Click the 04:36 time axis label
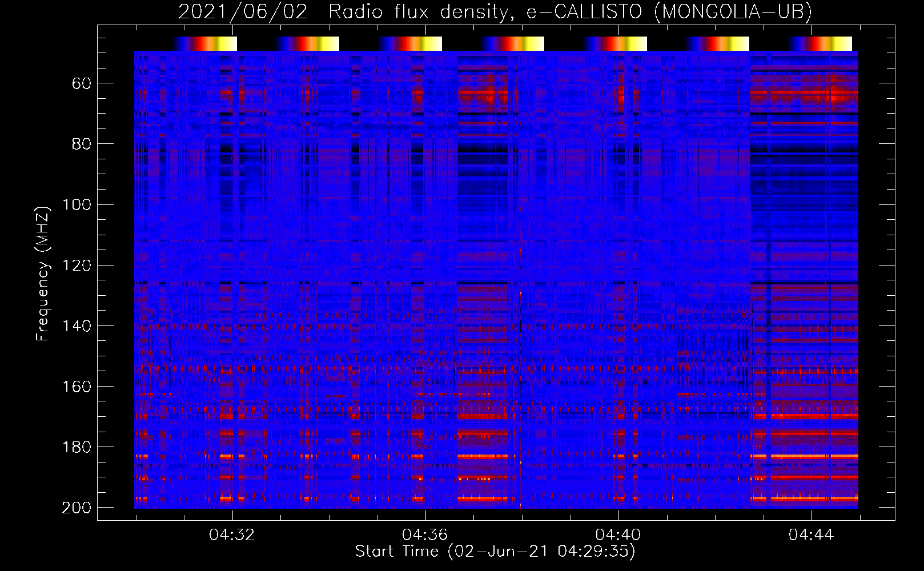 tap(425, 535)
